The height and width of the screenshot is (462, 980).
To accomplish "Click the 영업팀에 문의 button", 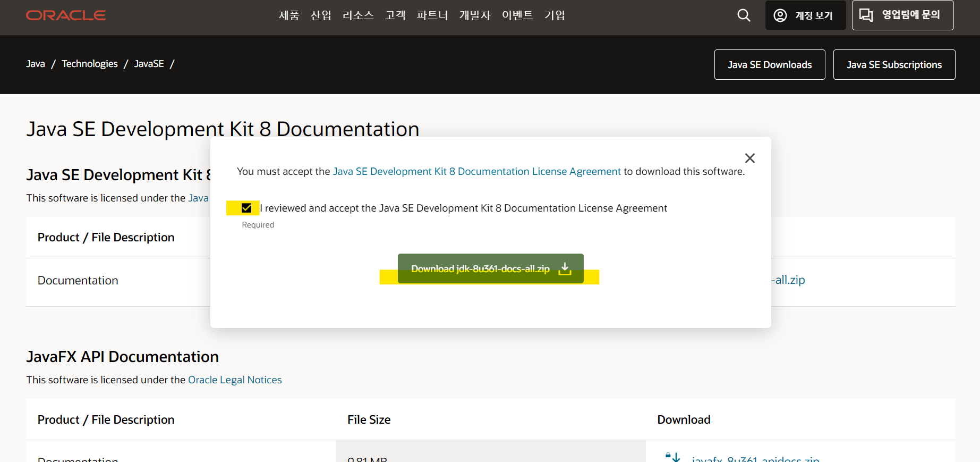I will coord(902,15).
